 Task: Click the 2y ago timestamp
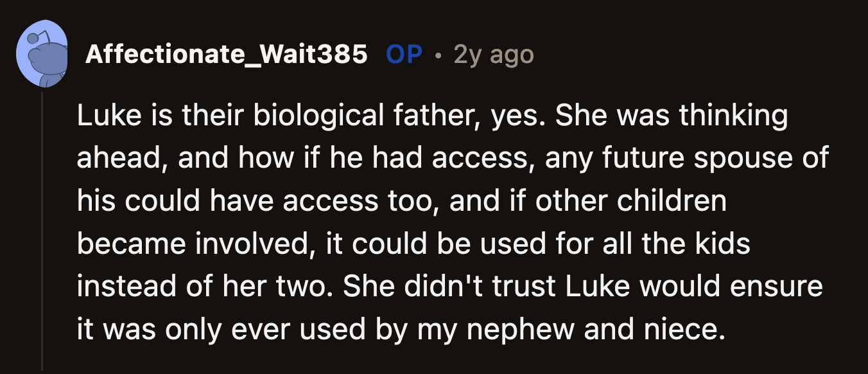pyautogui.click(x=494, y=55)
